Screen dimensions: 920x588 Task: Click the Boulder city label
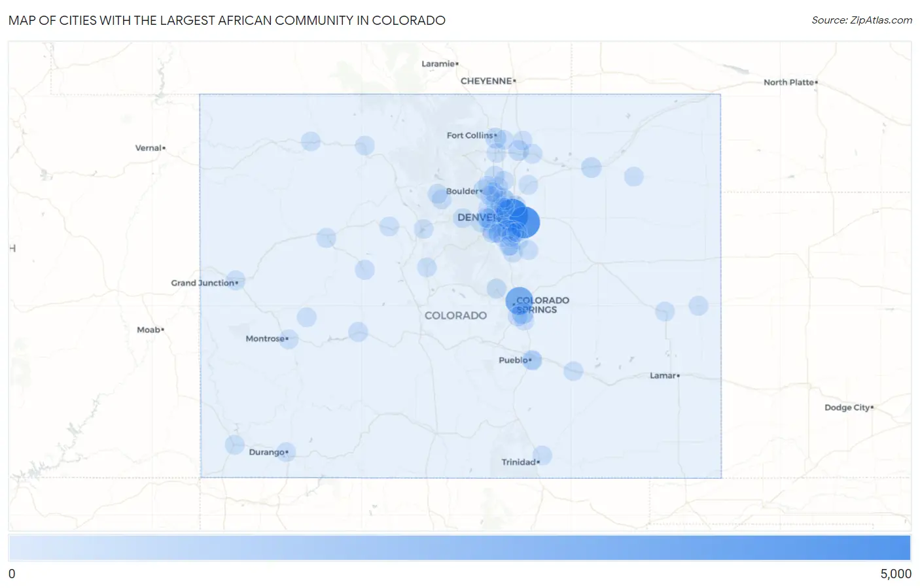[464, 191]
